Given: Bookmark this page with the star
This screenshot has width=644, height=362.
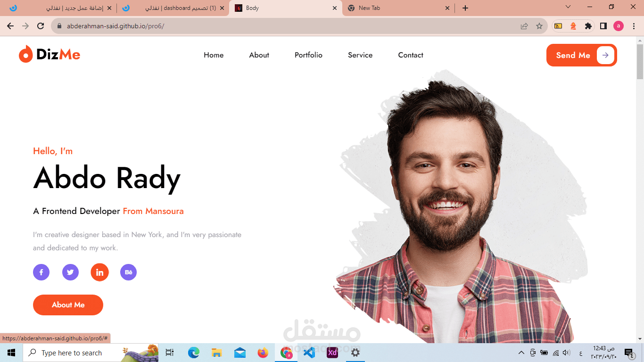Looking at the screenshot, I should click(539, 26).
